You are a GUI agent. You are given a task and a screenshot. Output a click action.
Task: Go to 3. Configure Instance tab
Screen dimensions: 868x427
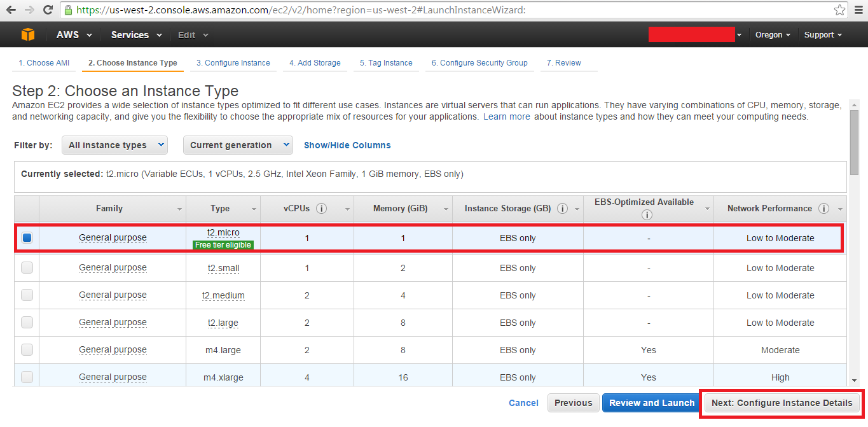click(x=233, y=63)
